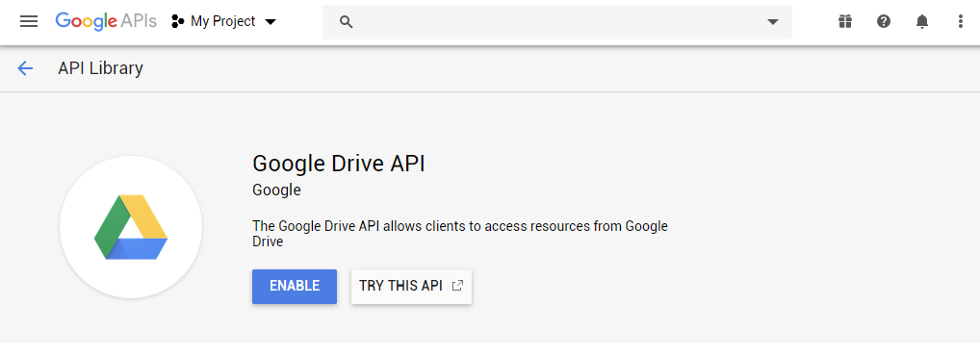This screenshot has width=980, height=356.
Task: Open the help question mark icon
Action: pyautogui.click(x=883, y=22)
